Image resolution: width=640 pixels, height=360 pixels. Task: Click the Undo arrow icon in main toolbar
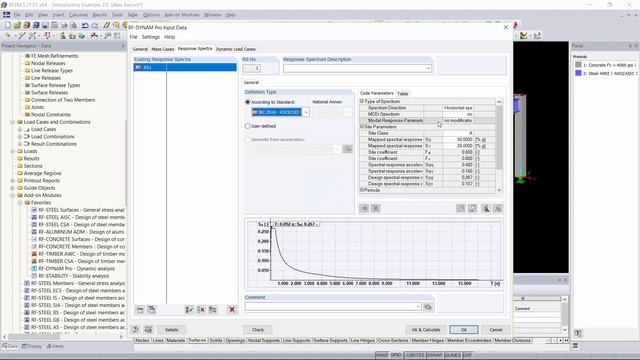click(85, 25)
